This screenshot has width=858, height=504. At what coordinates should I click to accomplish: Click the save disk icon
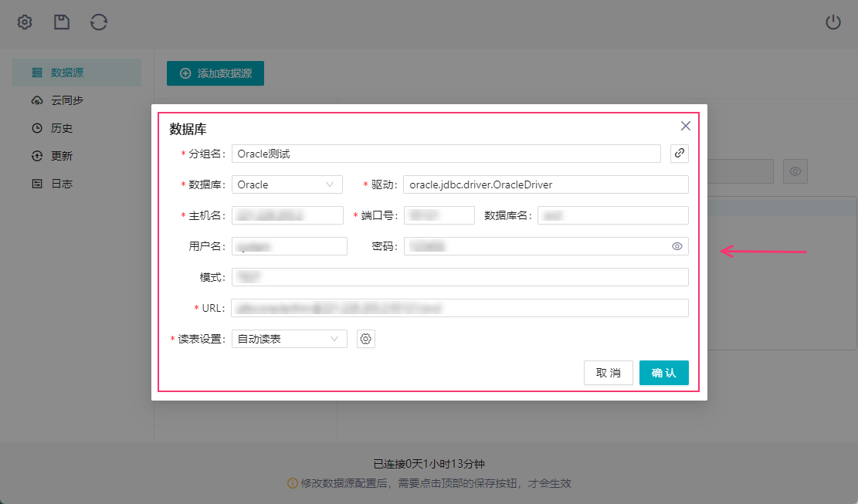pyautogui.click(x=62, y=22)
